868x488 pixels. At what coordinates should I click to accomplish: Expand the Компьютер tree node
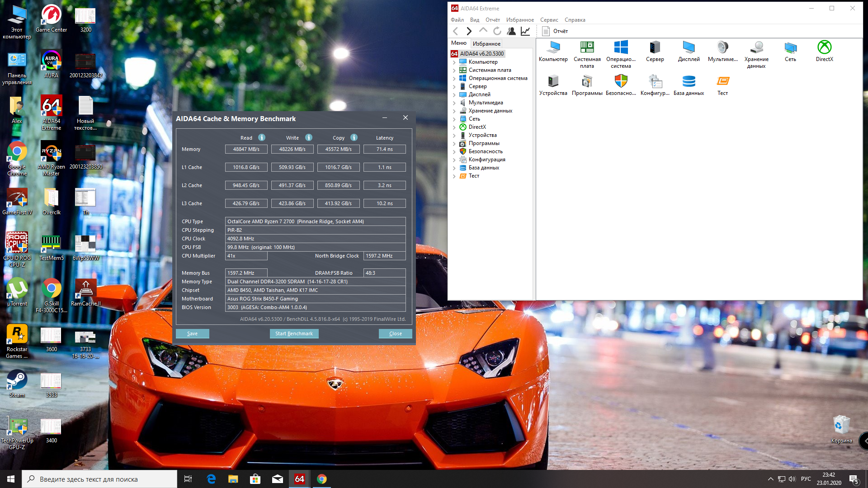(x=454, y=62)
